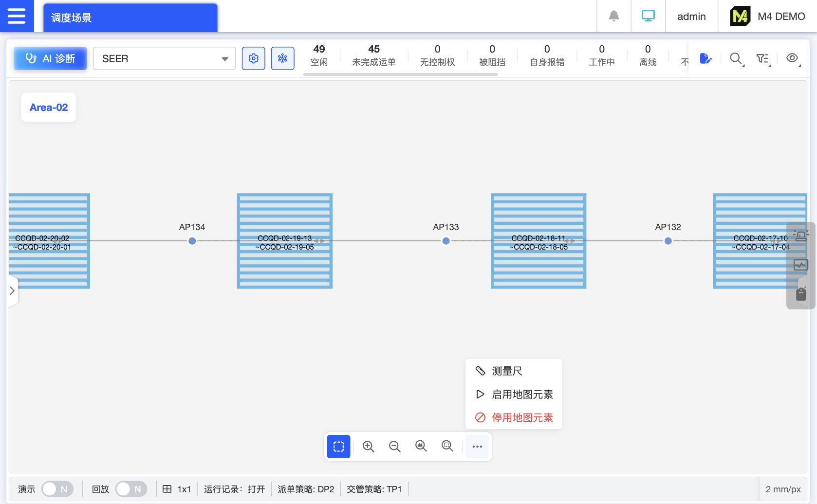This screenshot has width=817, height=504.
Task: Expand the left sidebar chevron arrow
Action: pos(12,290)
